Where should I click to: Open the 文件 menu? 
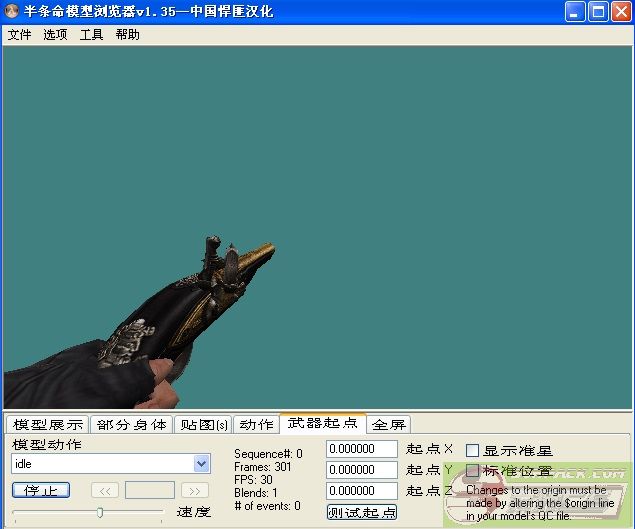pyautogui.click(x=19, y=34)
